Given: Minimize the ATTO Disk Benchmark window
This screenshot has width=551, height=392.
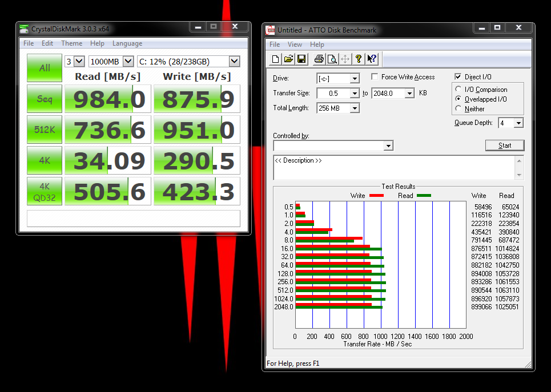Looking at the screenshot, I should 482,27.
